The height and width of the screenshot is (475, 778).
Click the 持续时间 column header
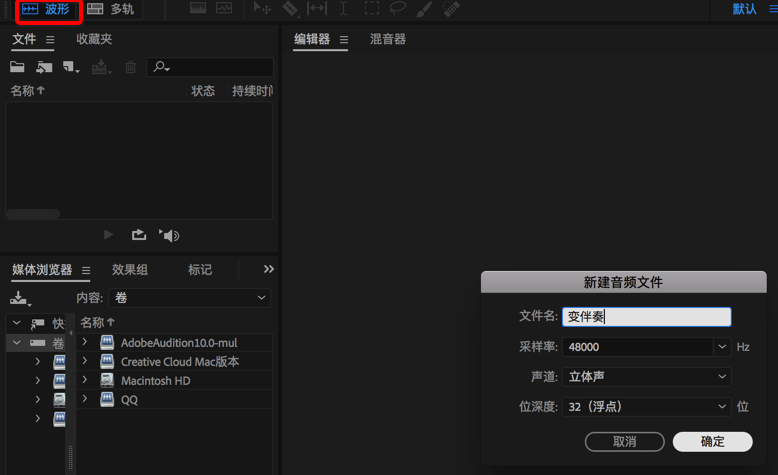coord(252,91)
